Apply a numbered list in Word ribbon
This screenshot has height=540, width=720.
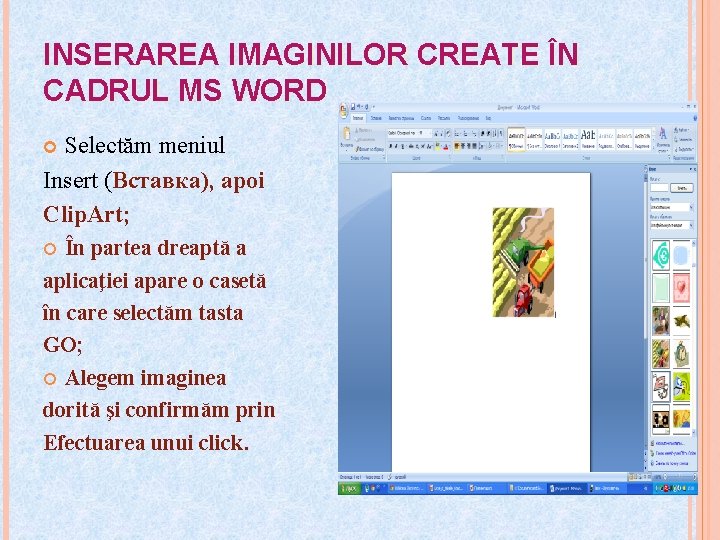coord(466,134)
